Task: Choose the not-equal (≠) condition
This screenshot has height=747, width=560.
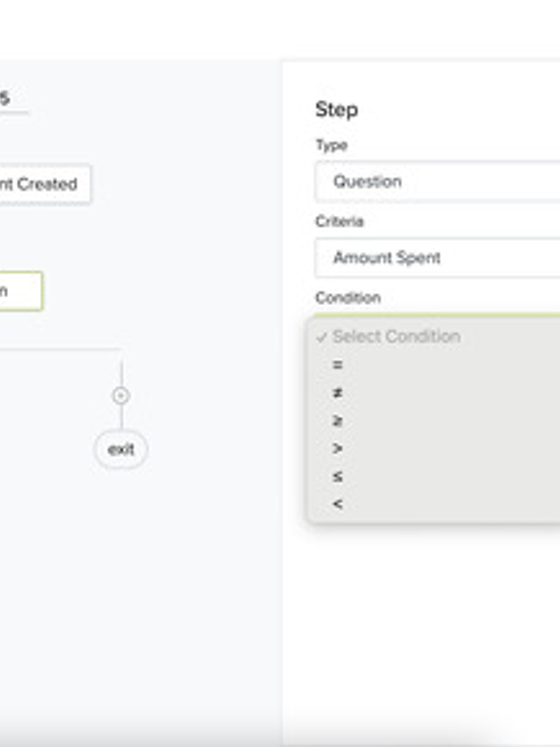Action: 338,393
